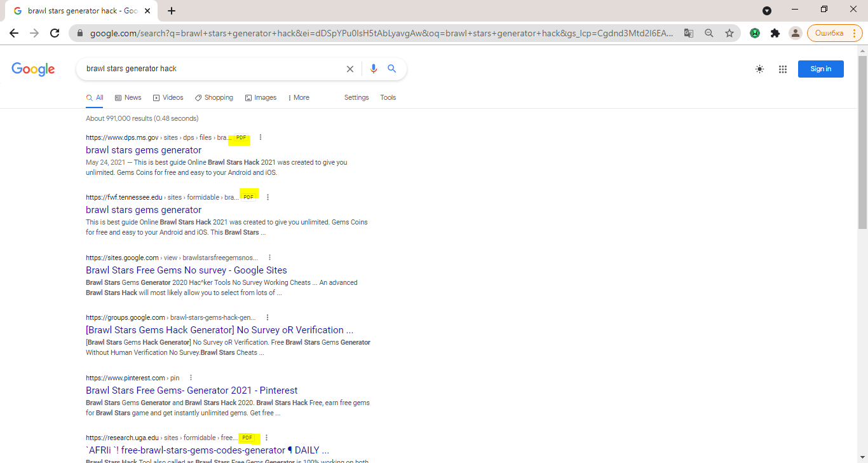
Task: Expand the More search categories menu
Action: point(299,97)
